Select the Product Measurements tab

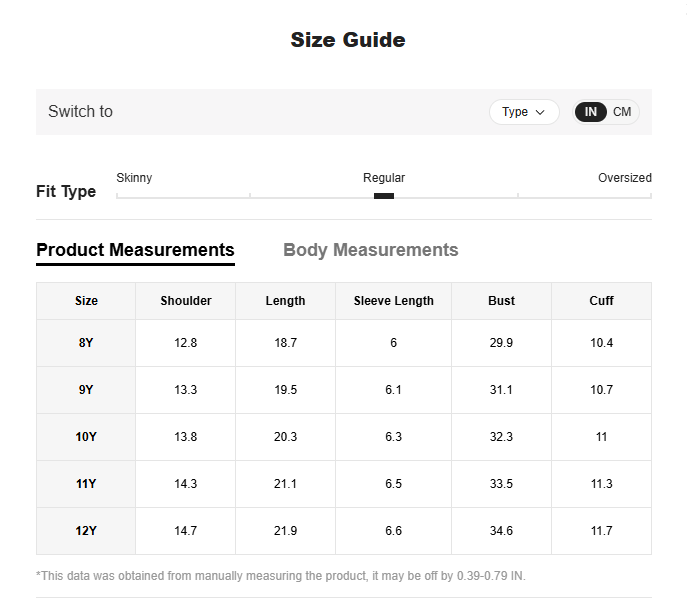pyautogui.click(x=135, y=250)
